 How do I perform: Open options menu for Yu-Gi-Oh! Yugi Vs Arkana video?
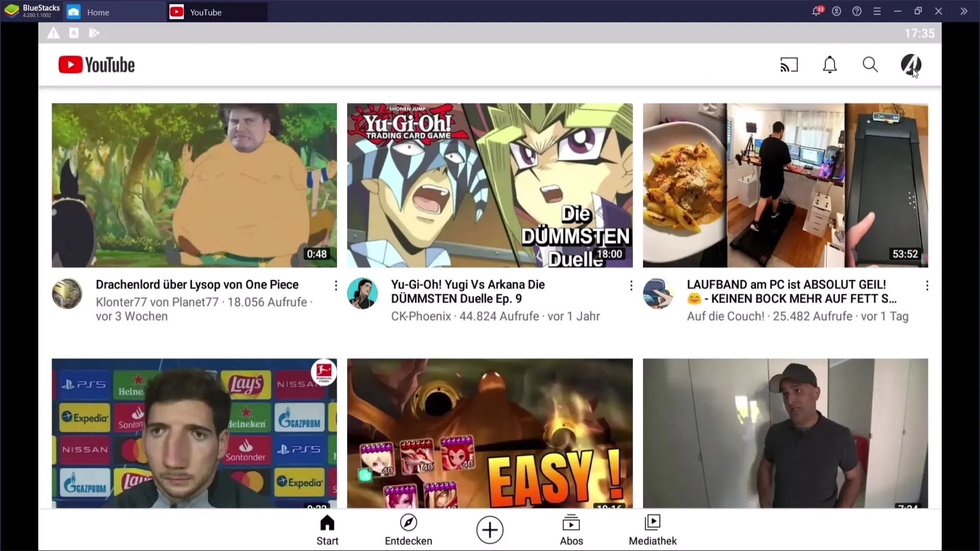pyautogui.click(x=631, y=286)
